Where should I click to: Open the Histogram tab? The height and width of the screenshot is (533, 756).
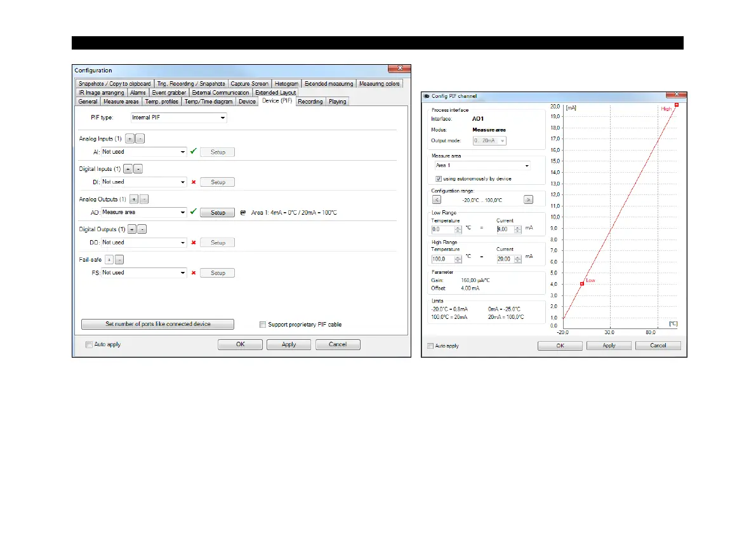pos(286,84)
